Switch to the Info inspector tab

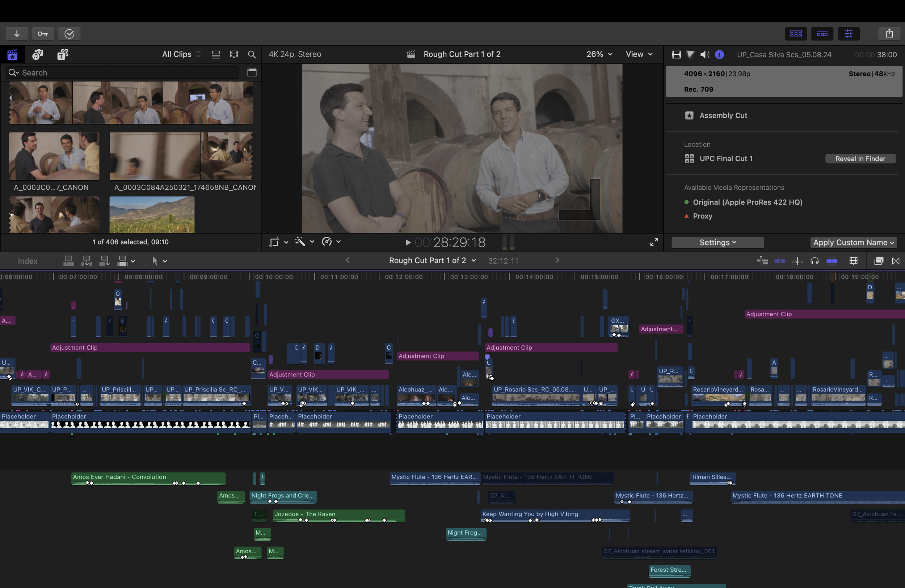719,54
